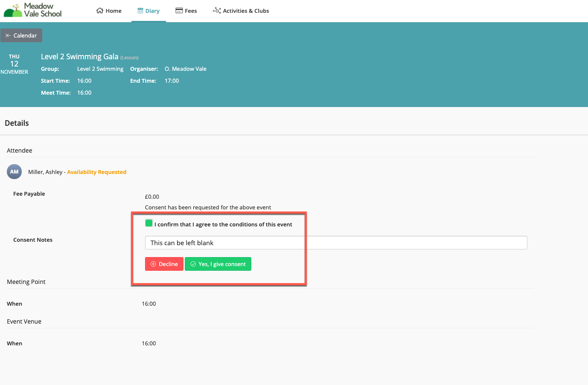The height and width of the screenshot is (385, 588).
Task: Tick the confirm agreement checkbox
Action: click(149, 223)
